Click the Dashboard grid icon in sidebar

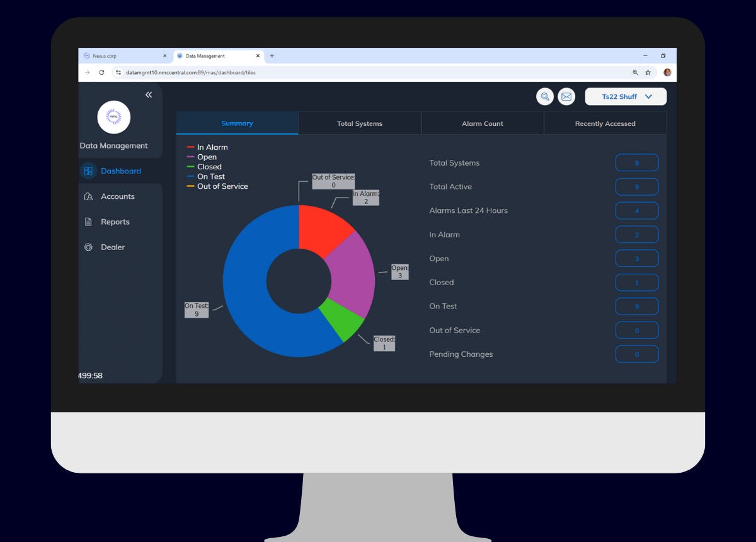click(x=88, y=171)
